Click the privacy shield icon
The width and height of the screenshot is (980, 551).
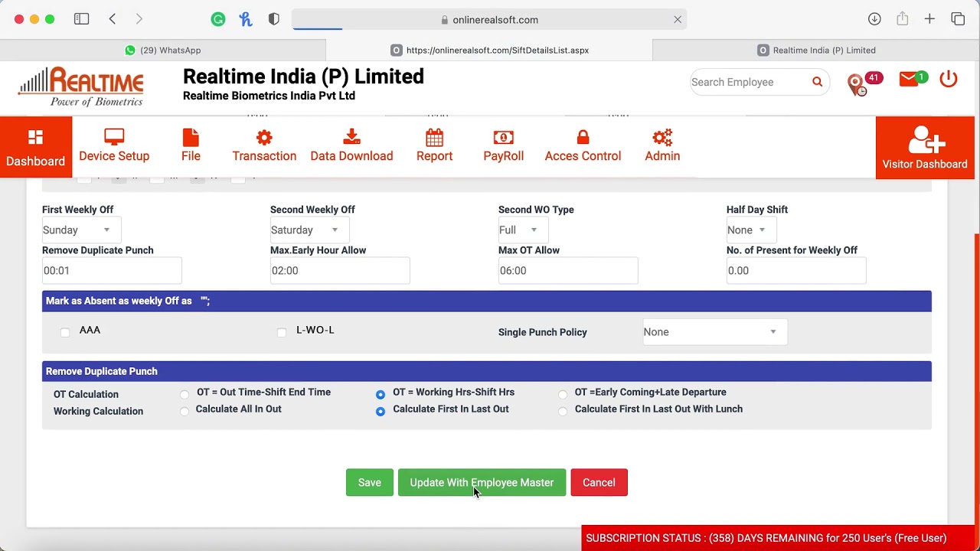tap(274, 20)
